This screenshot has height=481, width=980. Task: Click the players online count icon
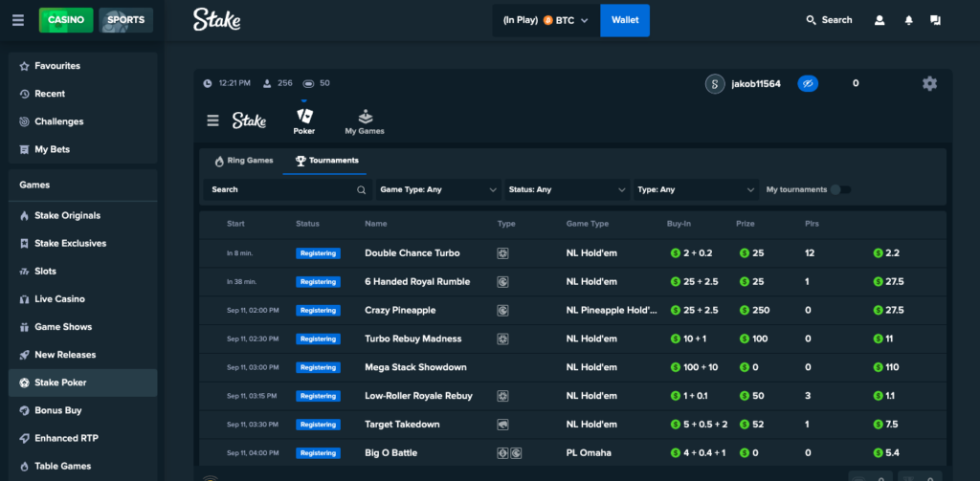pos(268,83)
